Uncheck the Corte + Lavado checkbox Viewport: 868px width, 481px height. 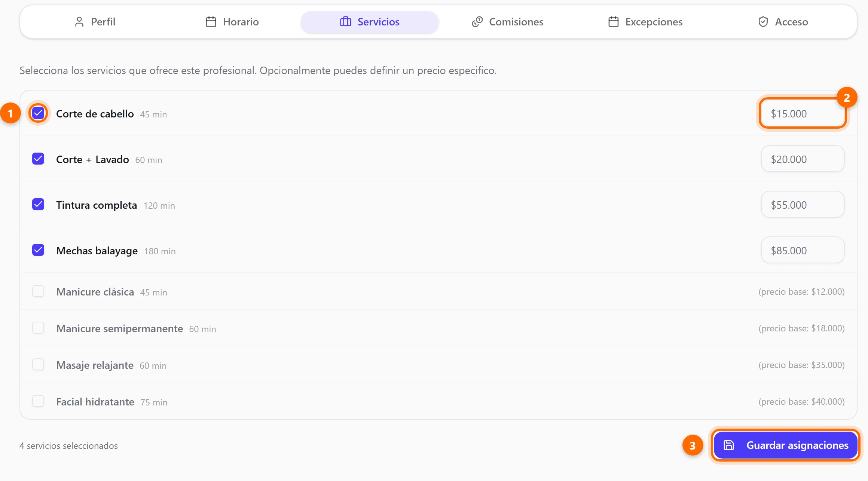pyautogui.click(x=38, y=159)
